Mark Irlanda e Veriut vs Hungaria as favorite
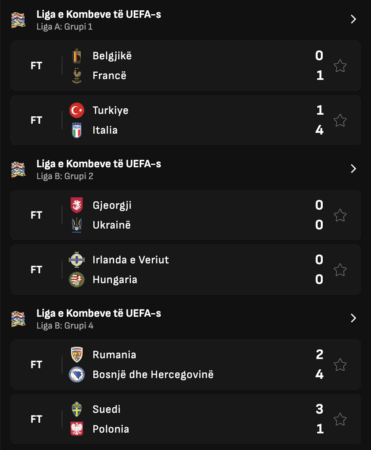The width and height of the screenshot is (371, 450). [340, 270]
